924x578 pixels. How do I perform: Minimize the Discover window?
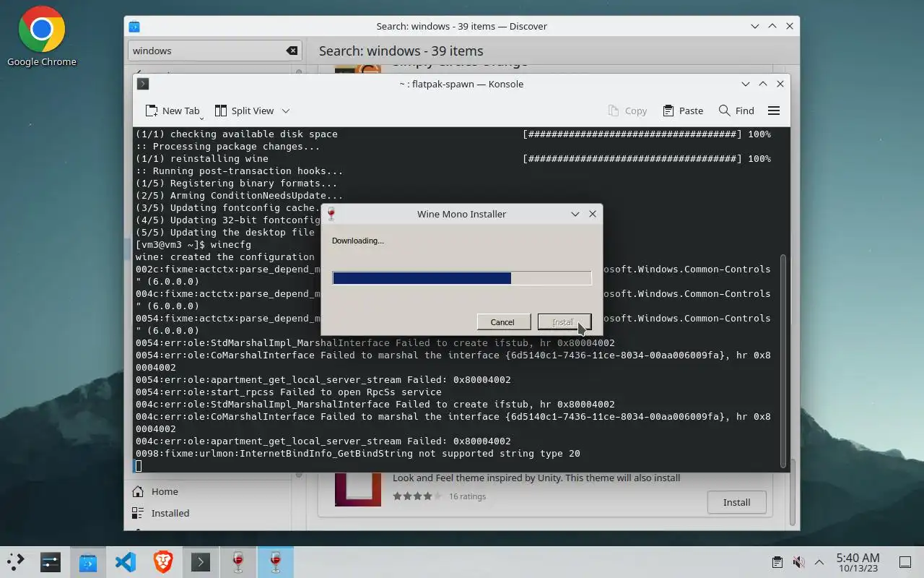coord(755,26)
